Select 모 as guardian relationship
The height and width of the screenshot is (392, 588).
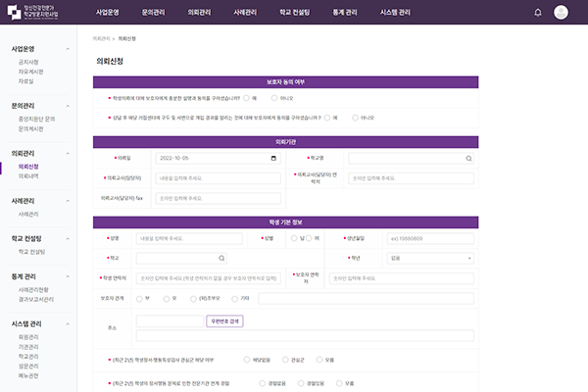click(x=167, y=299)
